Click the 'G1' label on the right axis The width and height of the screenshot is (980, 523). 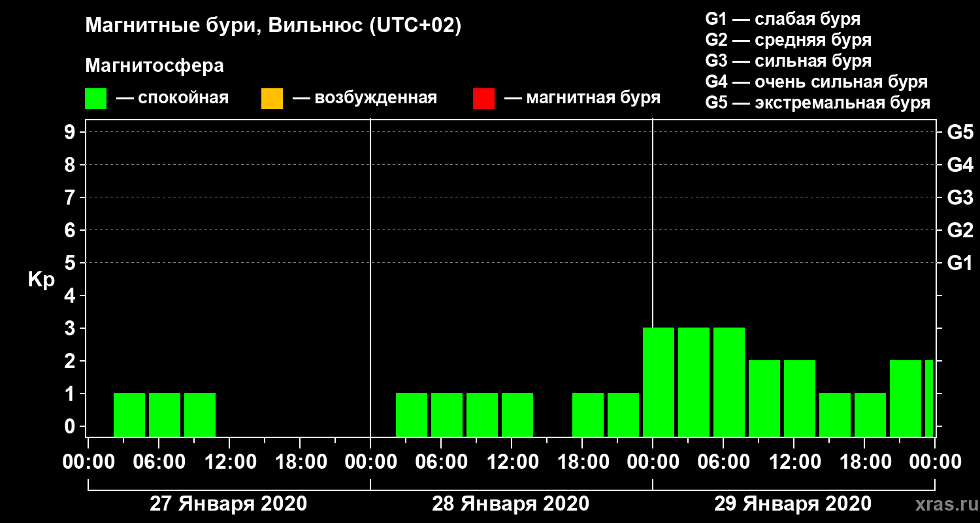[x=960, y=263]
